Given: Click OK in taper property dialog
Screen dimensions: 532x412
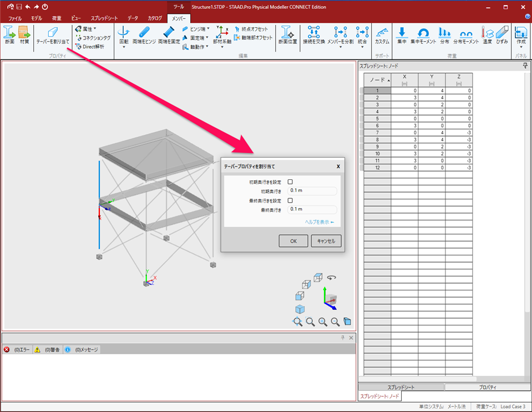Looking at the screenshot, I should pos(293,241).
